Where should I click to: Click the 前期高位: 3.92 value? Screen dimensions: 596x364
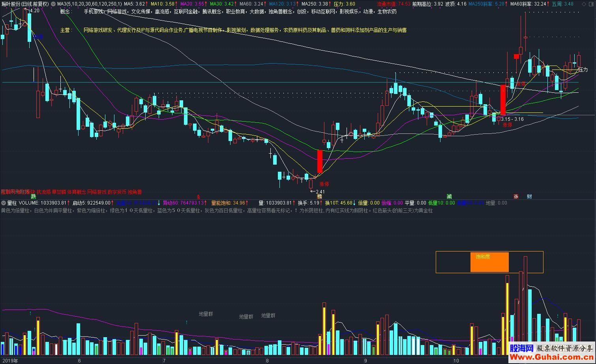[427, 4]
